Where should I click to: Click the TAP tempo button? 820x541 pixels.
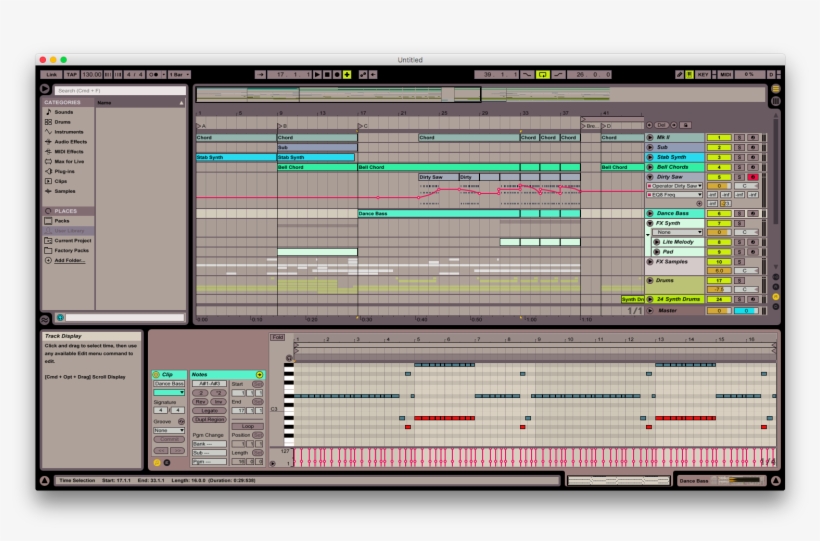pyautogui.click(x=72, y=75)
